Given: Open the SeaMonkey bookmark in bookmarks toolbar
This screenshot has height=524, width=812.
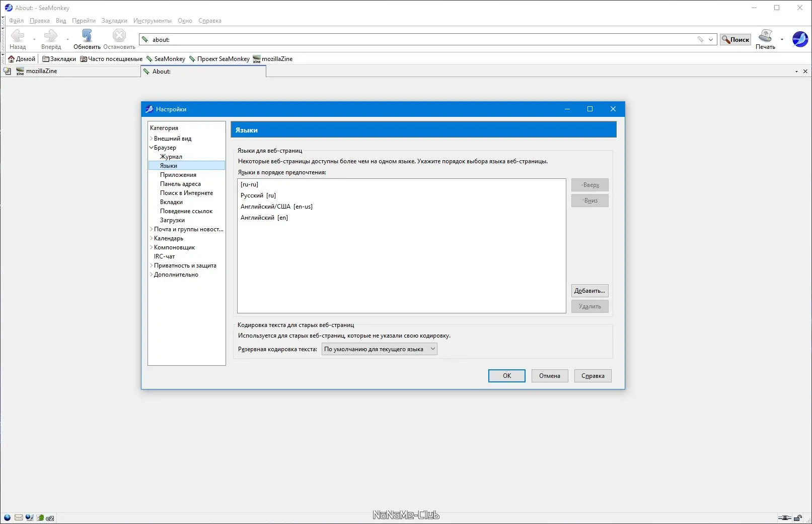Looking at the screenshot, I should [166, 59].
